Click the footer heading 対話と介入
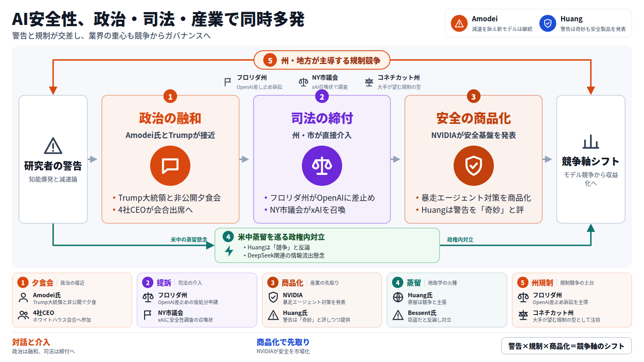The height and width of the screenshot is (362, 644). (31, 342)
